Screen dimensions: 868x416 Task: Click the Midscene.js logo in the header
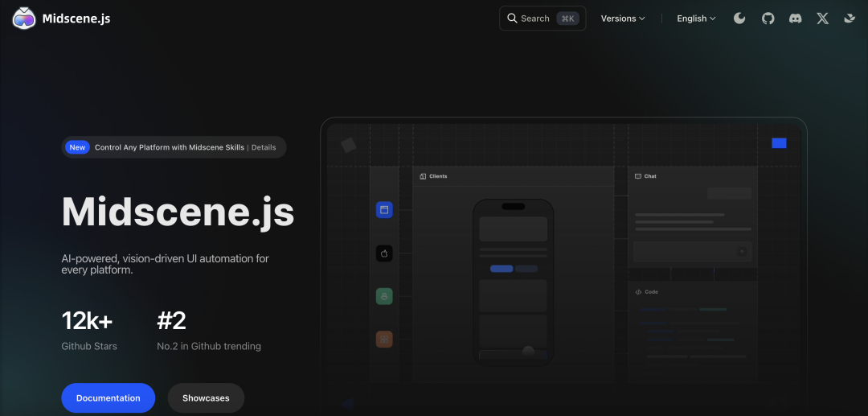pyautogui.click(x=61, y=19)
